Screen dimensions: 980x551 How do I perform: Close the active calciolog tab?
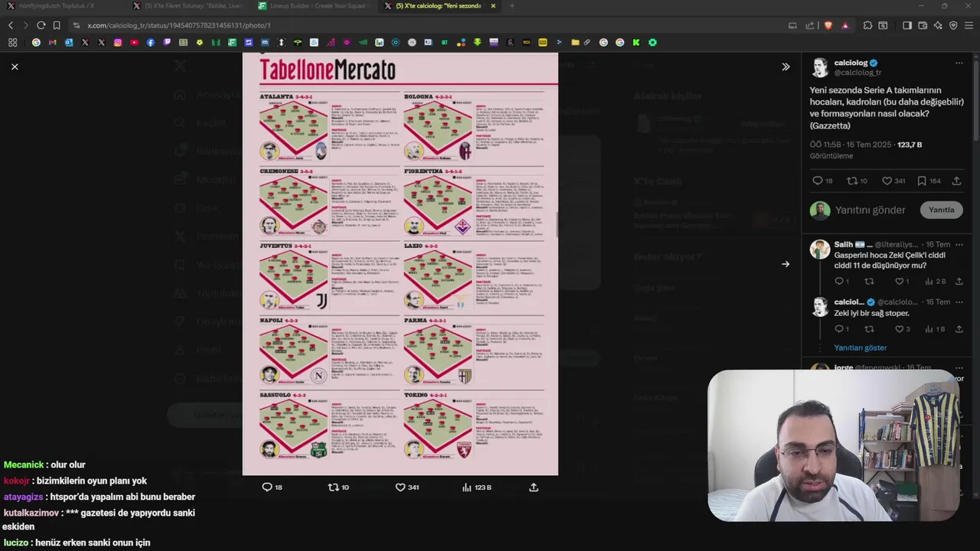tap(493, 6)
